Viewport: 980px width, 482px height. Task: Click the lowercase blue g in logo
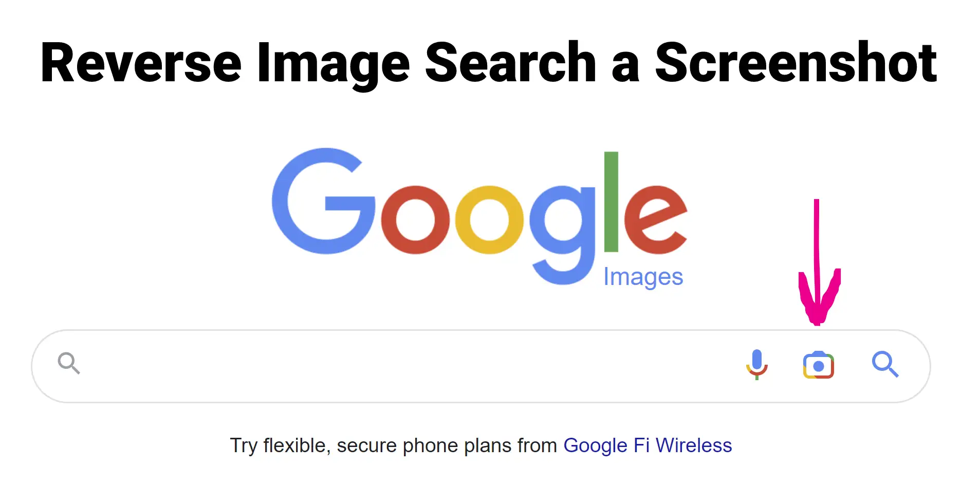[562, 235]
